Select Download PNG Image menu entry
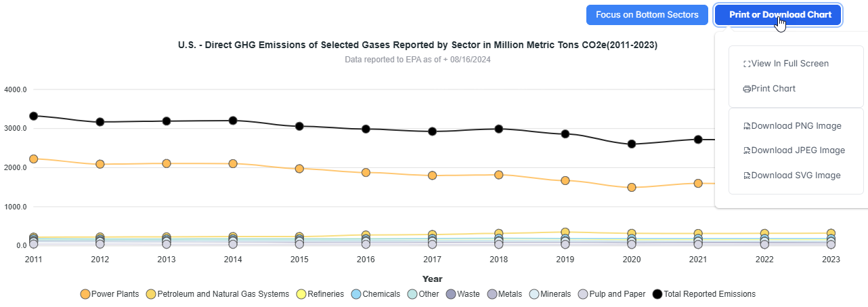Screen dimensions: 868x307 (796, 126)
